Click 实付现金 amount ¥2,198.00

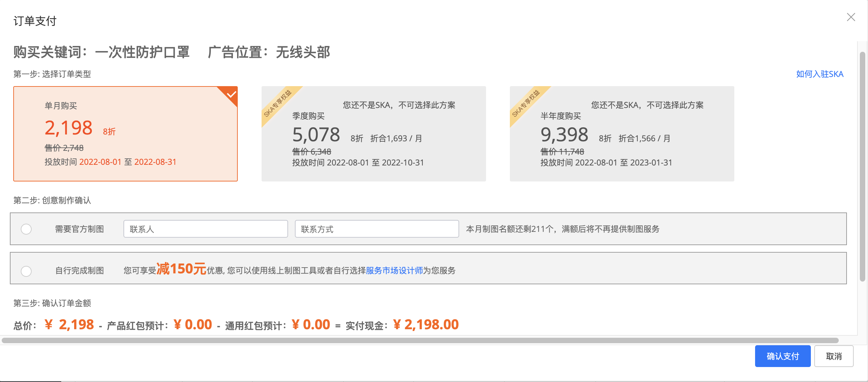click(426, 325)
